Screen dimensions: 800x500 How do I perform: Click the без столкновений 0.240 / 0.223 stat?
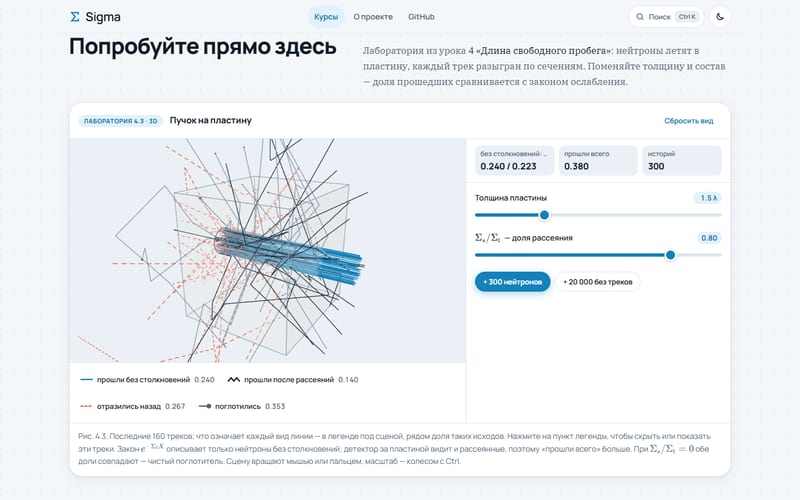click(514, 161)
